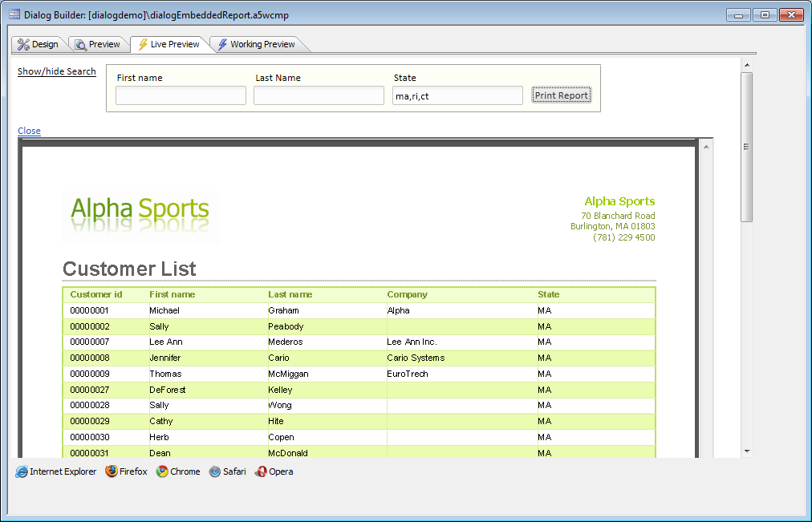
Task: Click the Show/hide Search link
Action: click(x=57, y=71)
